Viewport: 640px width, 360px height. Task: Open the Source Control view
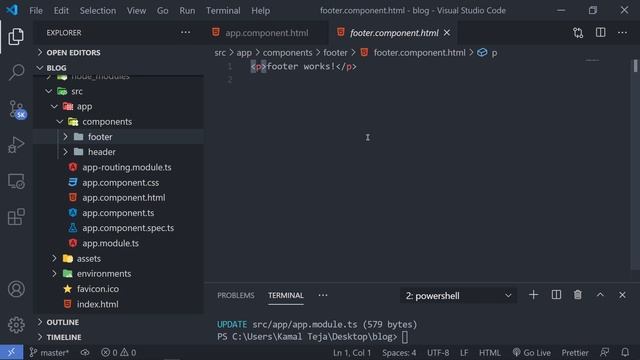18,109
